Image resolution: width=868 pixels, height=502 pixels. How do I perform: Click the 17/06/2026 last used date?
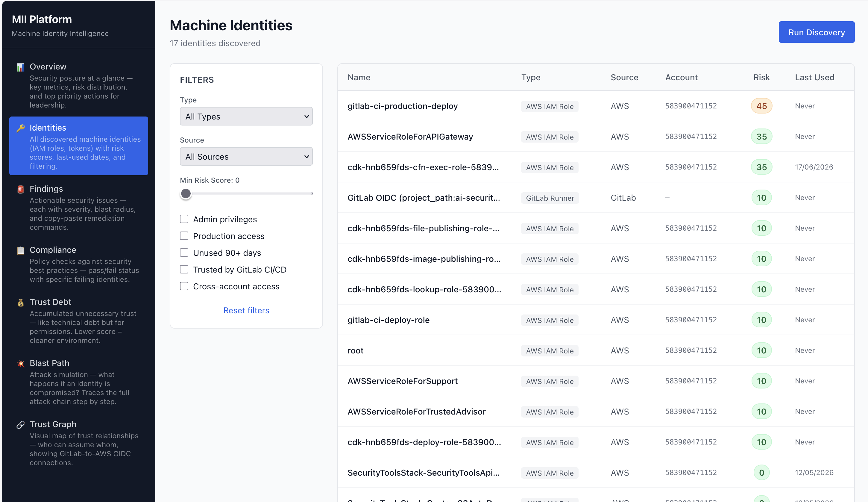tap(814, 167)
